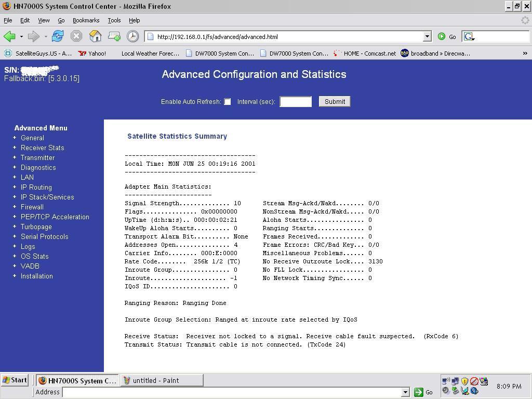Click the Submit button
Screen dimensions: 532x399
335,101
